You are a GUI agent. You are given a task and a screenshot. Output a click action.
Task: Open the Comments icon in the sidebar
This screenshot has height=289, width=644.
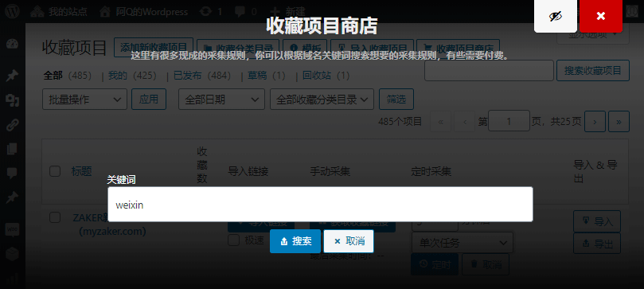click(12, 174)
